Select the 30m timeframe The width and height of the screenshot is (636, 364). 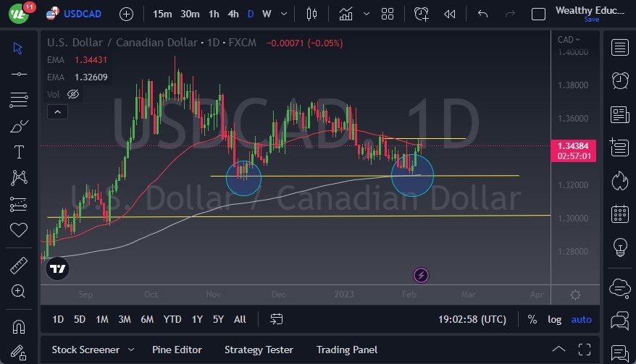pyautogui.click(x=190, y=14)
